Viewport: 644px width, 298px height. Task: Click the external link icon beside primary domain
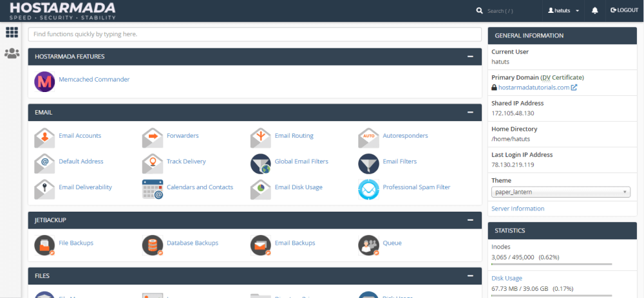click(x=574, y=88)
